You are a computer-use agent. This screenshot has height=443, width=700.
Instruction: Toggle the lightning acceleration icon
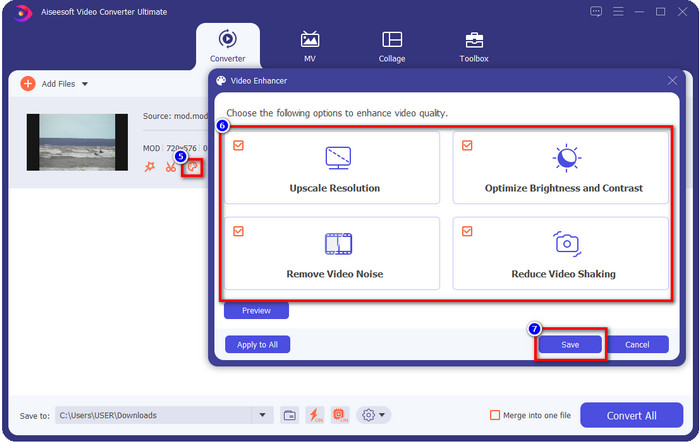315,415
